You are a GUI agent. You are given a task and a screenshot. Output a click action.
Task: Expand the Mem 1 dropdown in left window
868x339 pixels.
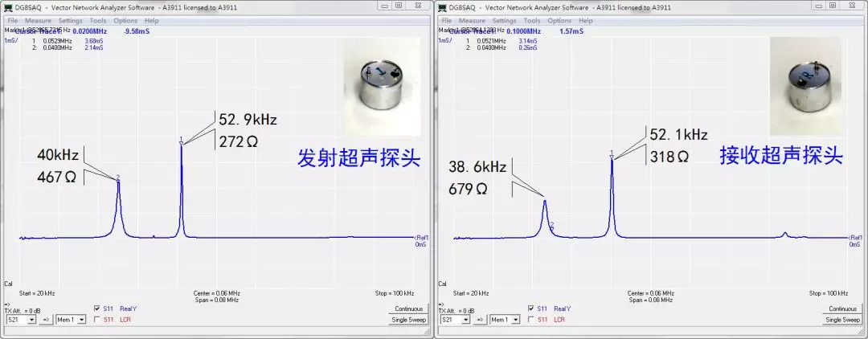[x=81, y=320]
